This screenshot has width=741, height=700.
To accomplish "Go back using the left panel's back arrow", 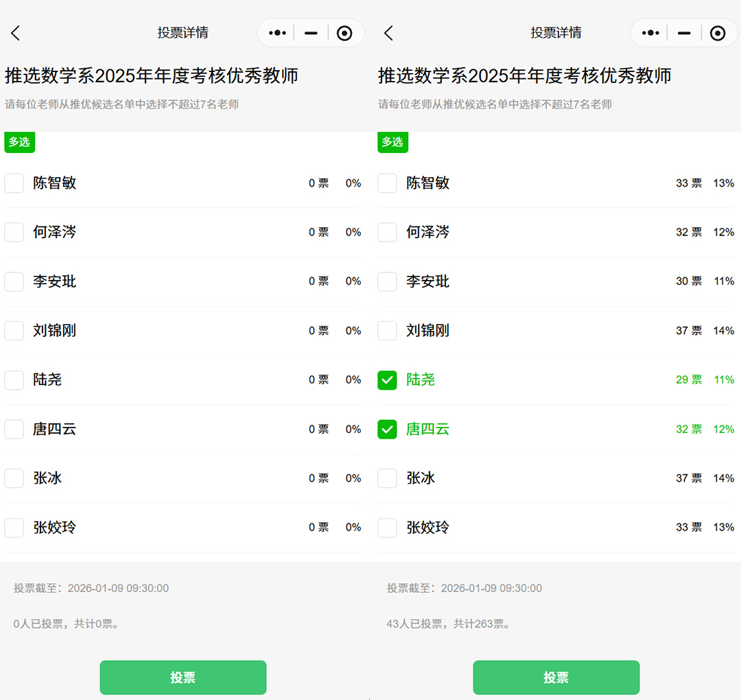I will pos(16,33).
